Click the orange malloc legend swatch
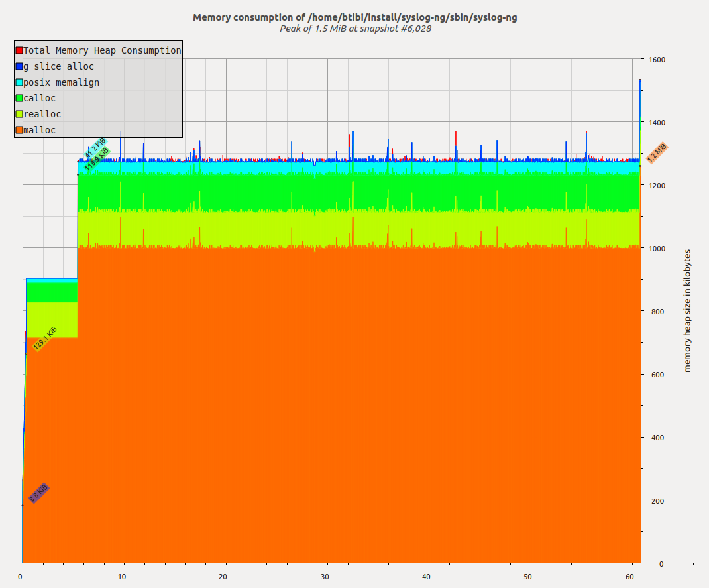 pyautogui.click(x=19, y=130)
